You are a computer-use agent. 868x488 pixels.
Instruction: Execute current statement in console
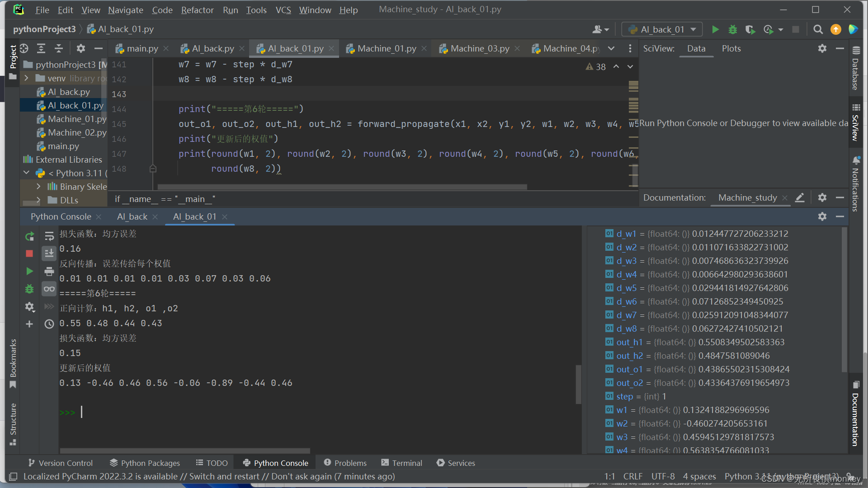(x=29, y=271)
